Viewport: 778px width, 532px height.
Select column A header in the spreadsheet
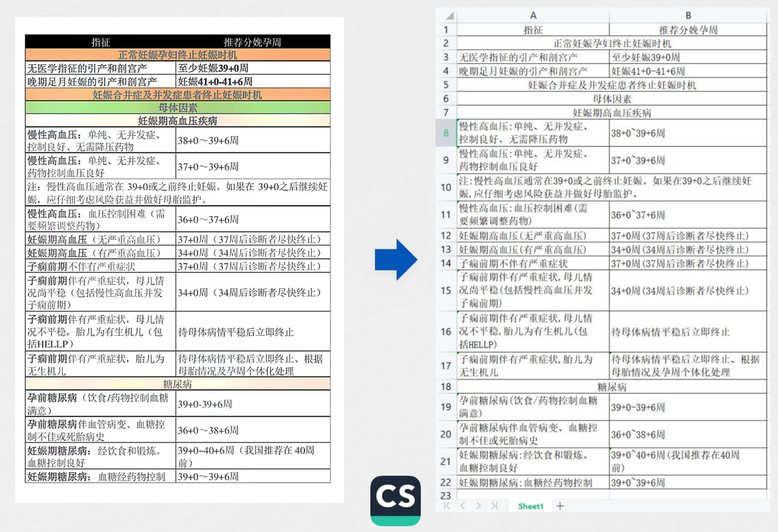click(533, 16)
